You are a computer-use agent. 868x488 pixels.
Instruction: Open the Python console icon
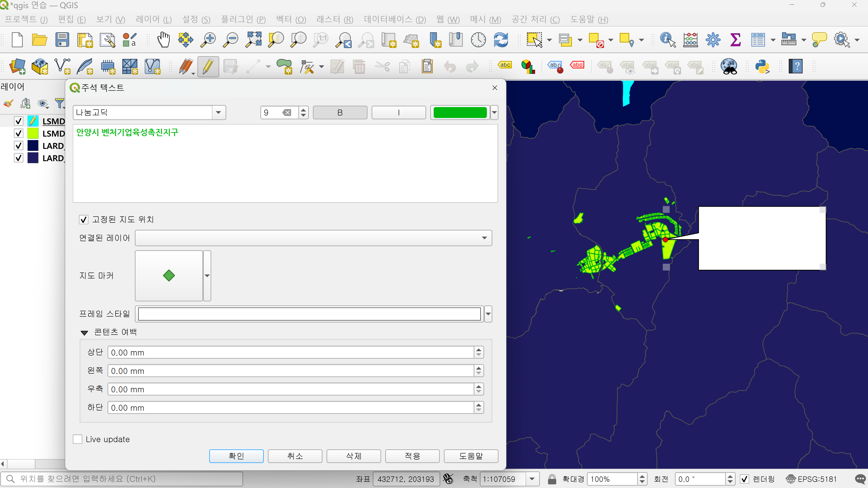[762, 66]
